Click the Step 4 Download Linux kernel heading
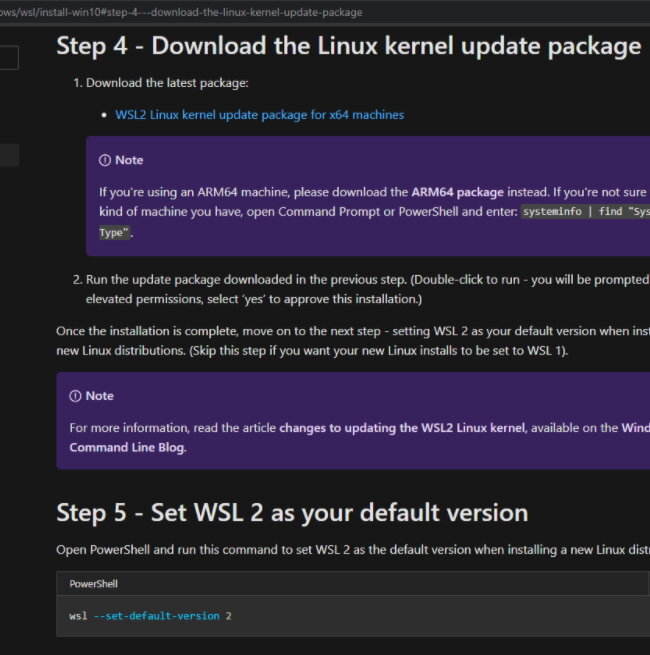The width and height of the screenshot is (650, 655). click(x=348, y=46)
